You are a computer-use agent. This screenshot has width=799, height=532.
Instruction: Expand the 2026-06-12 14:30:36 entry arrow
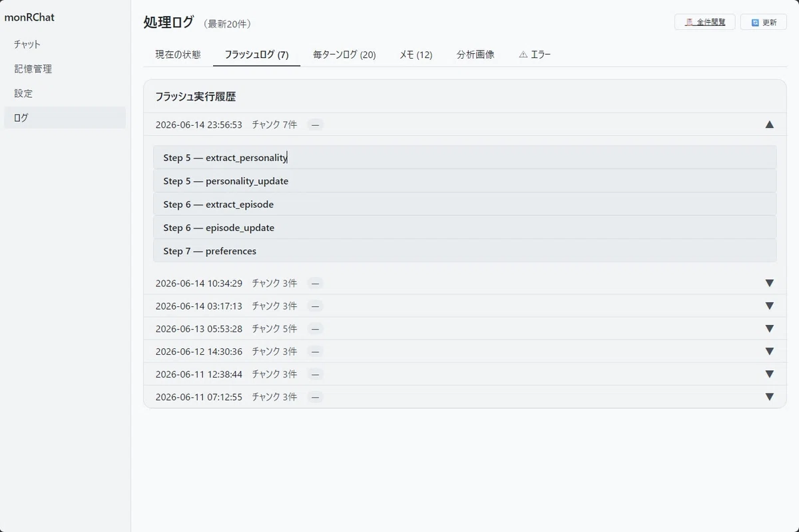tap(770, 351)
